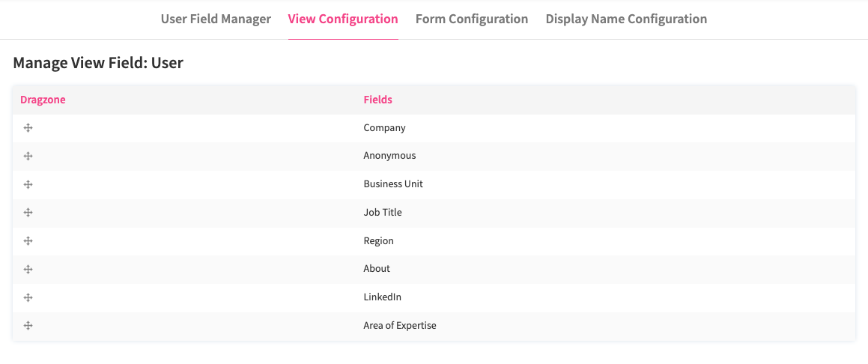The height and width of the screenshot is (364, 868).
Task: Open the Display Name Configuration tab
Action: click(x=626, y=19)
